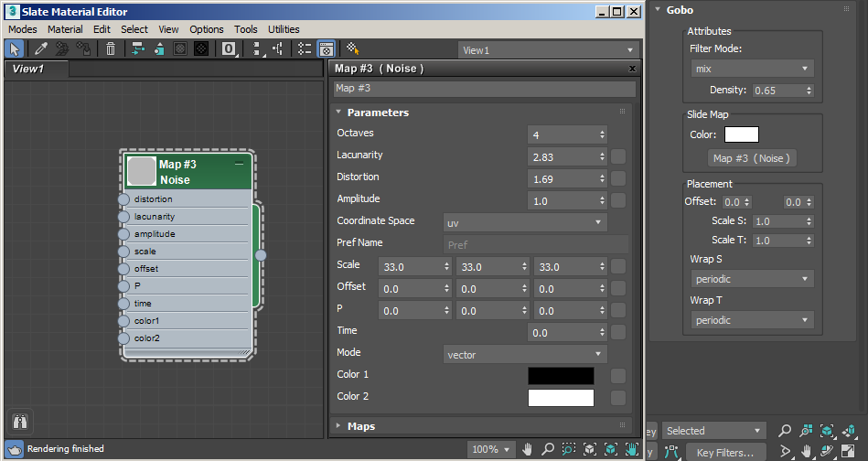Viewport: 868px width, 461px height.
Task: Select the View1 tab
Action: click(x=36, y=69)
